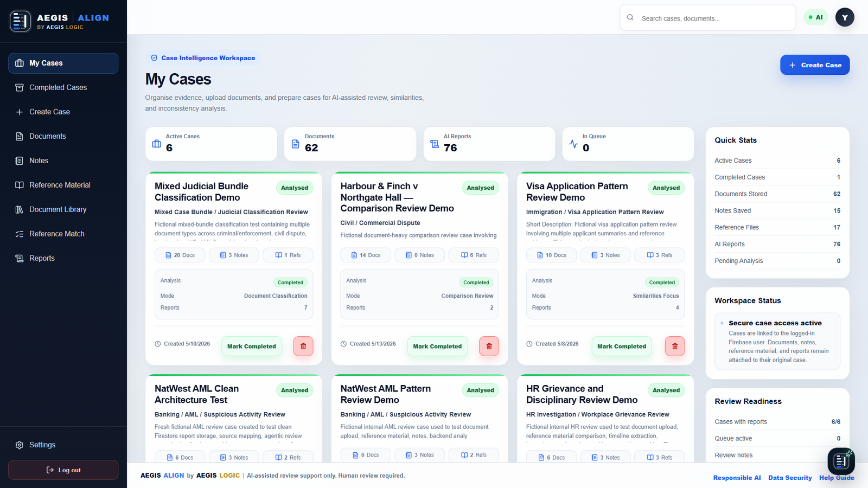Click Pending Analysis row in Quick Stats

coord(777,261)
